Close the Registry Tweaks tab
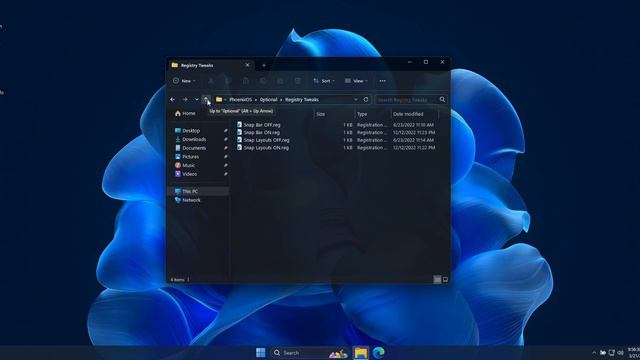Image resolution: width=640 pixels, height=360 pixels. tap(247, 65)
